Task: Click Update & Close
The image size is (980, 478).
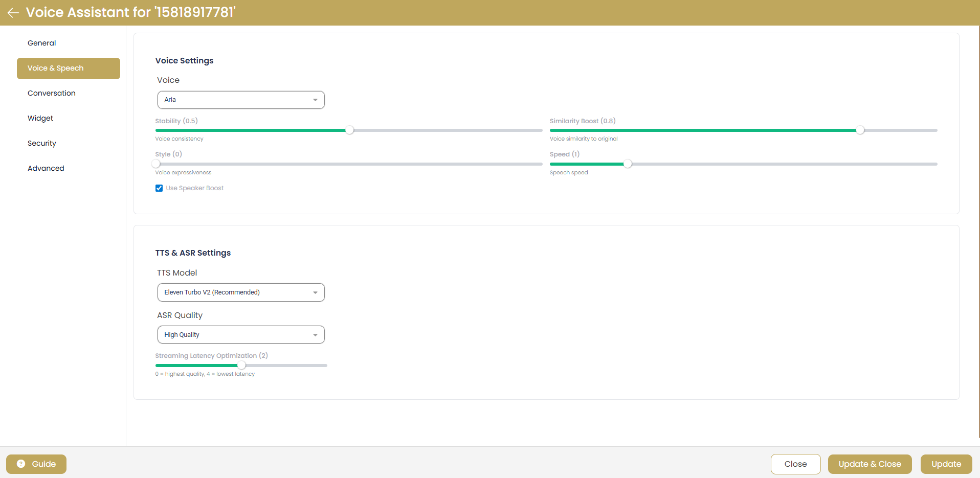Action: click(x=870, y=464)
